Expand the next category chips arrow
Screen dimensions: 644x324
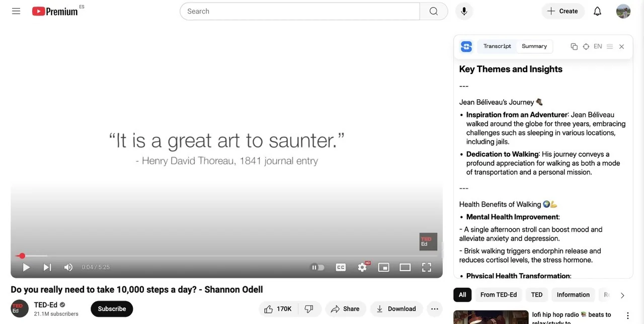622,295
